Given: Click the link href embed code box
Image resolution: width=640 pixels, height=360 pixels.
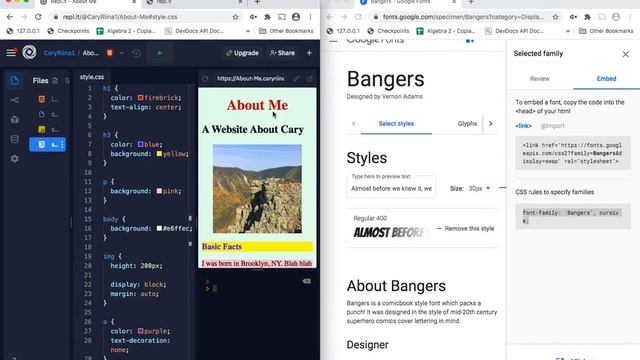Looking at the screenshot, I should [573, 153].
